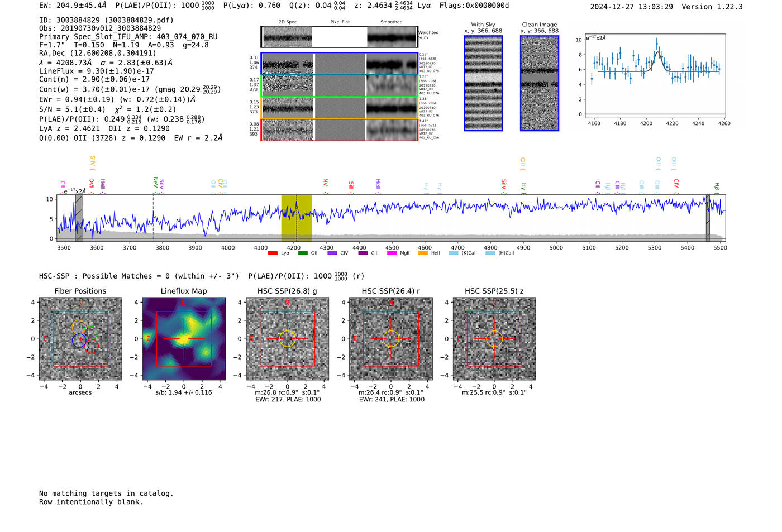The height and width of the screenshot is (532, 782).
Task: Click the red Lyα legend swatch
Action: [273, 253]
